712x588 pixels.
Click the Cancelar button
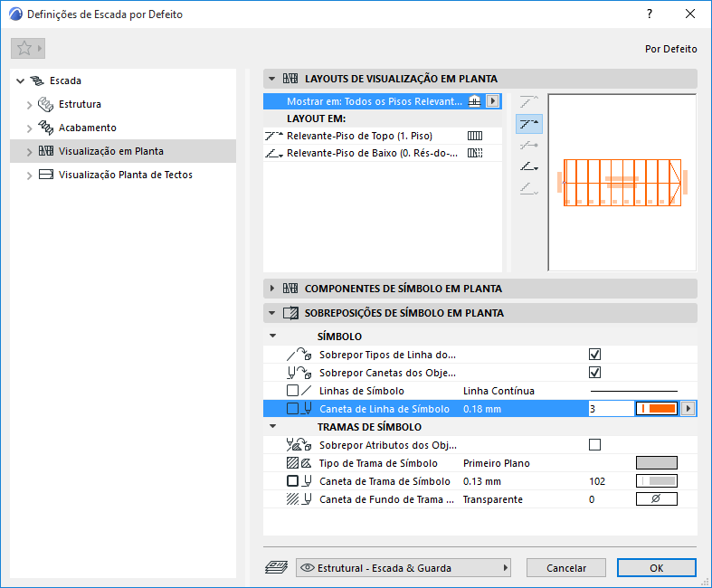coord(565,567)
